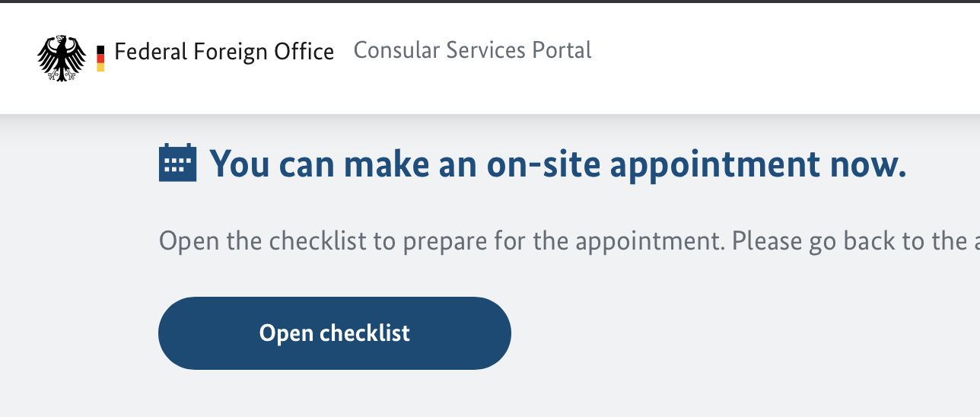Open the Federal Foreign Office home link
This screenshot has height=417, width=980.
tap(224, 52)
